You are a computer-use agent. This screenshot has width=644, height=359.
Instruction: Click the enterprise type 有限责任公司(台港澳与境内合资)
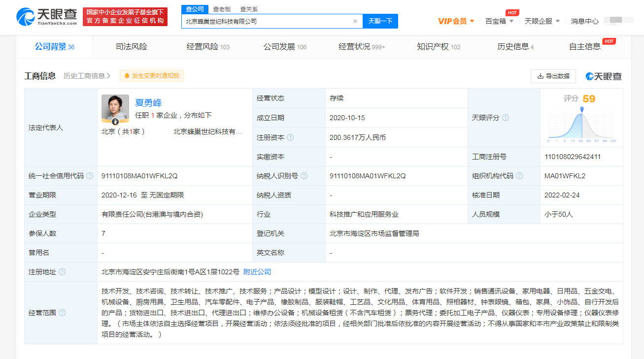(152, 214)
